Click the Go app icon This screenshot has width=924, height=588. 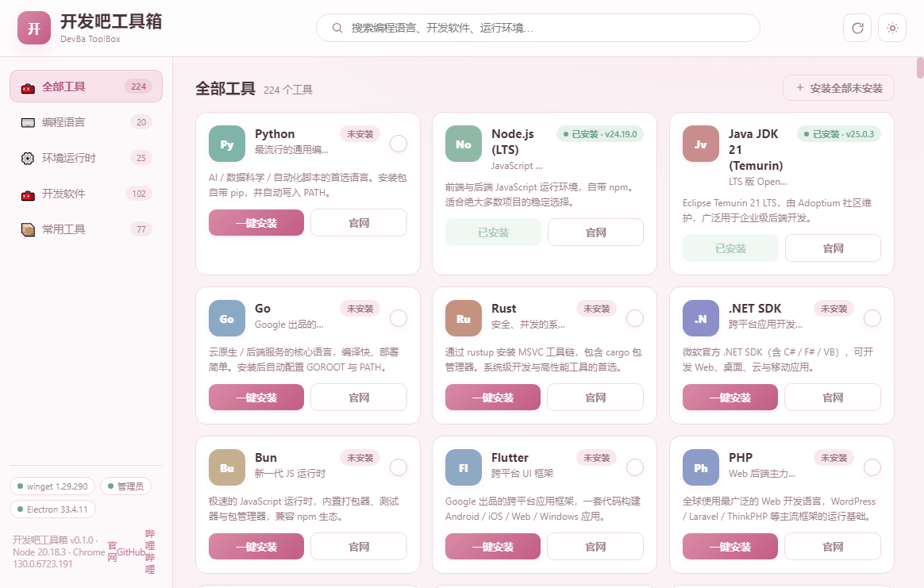click(x=227, y=318)
